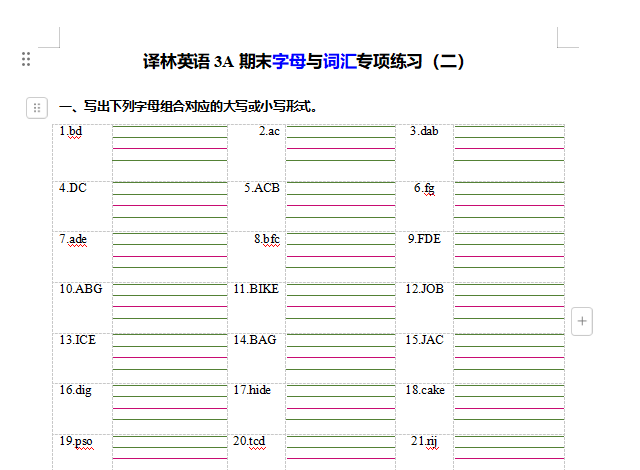The height and width of the screenshot is (470, 640).
Task: Click the writing lines next to 12.JOB
Action: coord(509,302)
